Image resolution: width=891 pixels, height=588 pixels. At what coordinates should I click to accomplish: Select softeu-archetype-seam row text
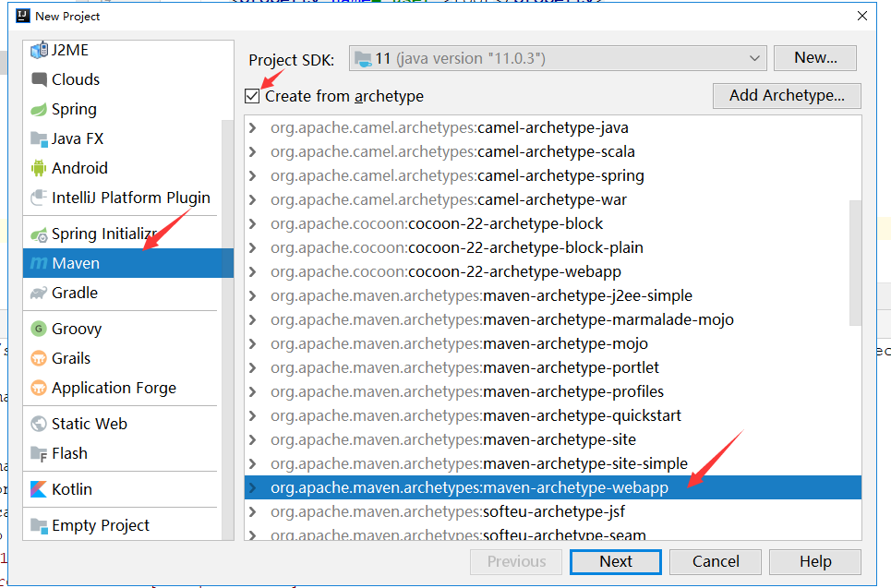459,534
